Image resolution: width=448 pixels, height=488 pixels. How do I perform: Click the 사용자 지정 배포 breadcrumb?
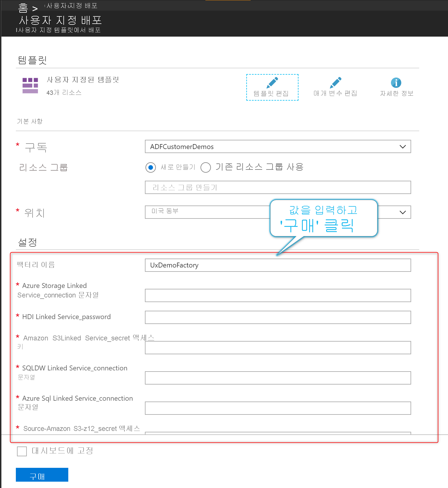[72, 6]
